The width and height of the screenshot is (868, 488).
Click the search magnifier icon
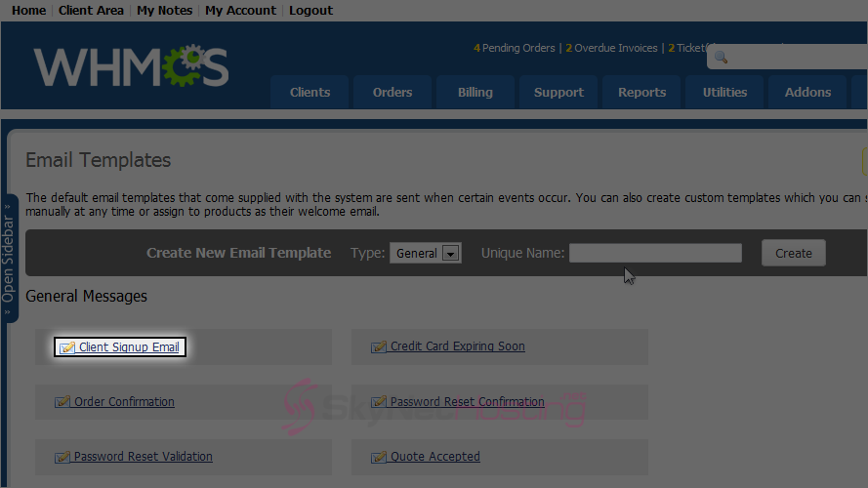click(721, 57)
